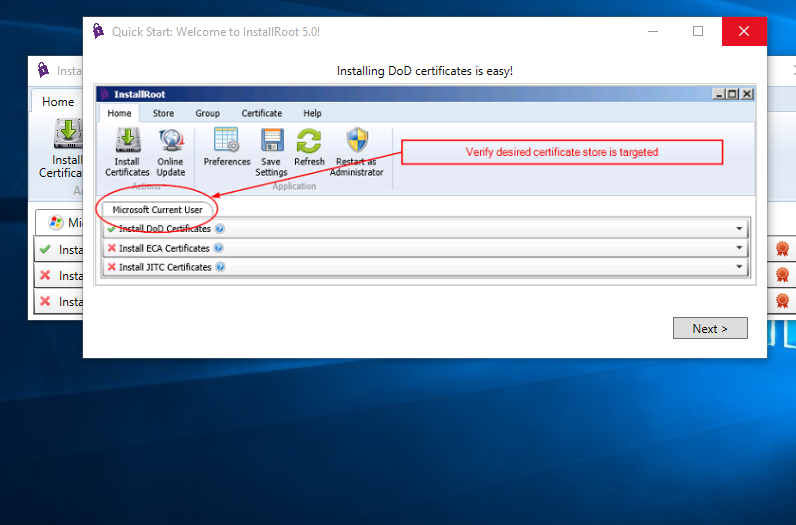Close the Quick Start welcome dialog
Image resolution: width=796 pixels, height=525 pixels.
(744, 31)
